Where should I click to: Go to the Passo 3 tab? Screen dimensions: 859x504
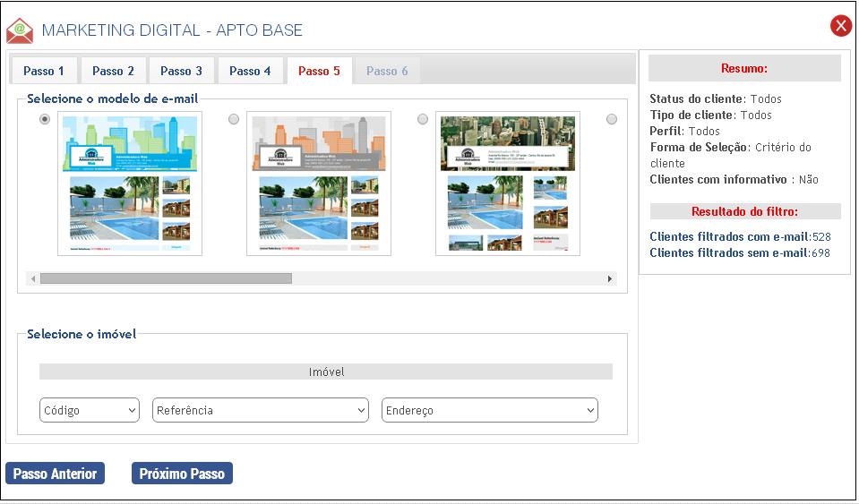[x=182, y=71]
